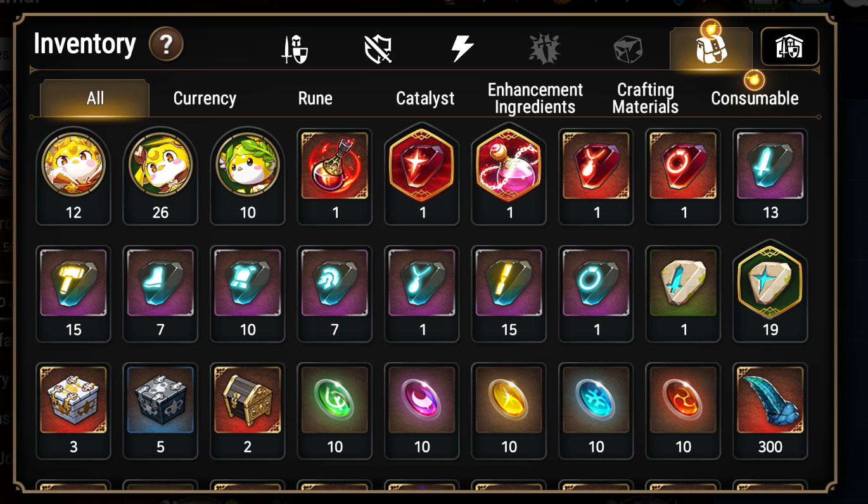The height and width of the screenshot is (504, 868).
Task: Open the Inventory help question mark
Action: point(166,45)
